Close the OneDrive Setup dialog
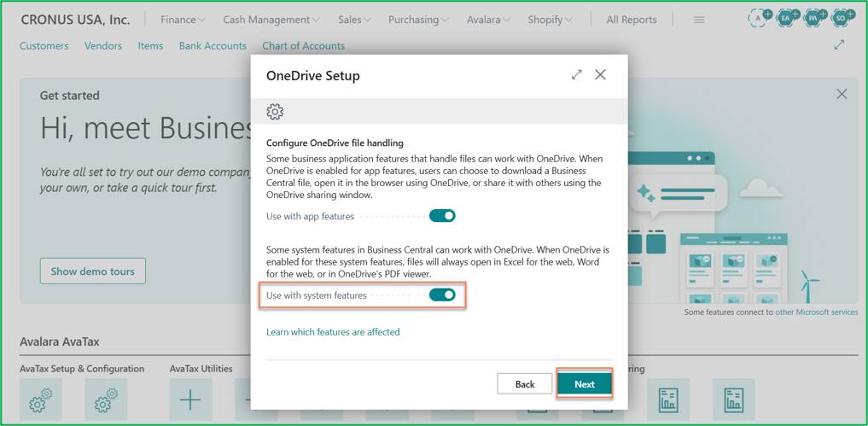The width and height of the screenshot is (868, 426). coord(600,75)
